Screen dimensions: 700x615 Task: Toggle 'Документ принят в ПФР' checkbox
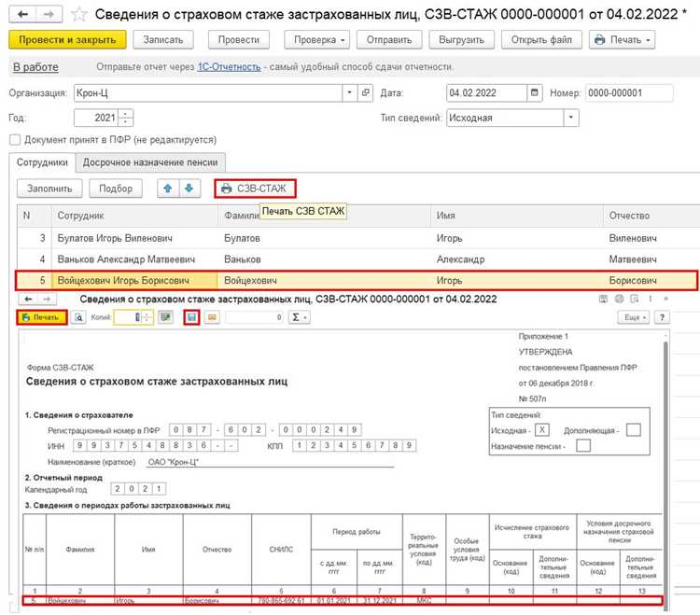click(x=15, y=140)
